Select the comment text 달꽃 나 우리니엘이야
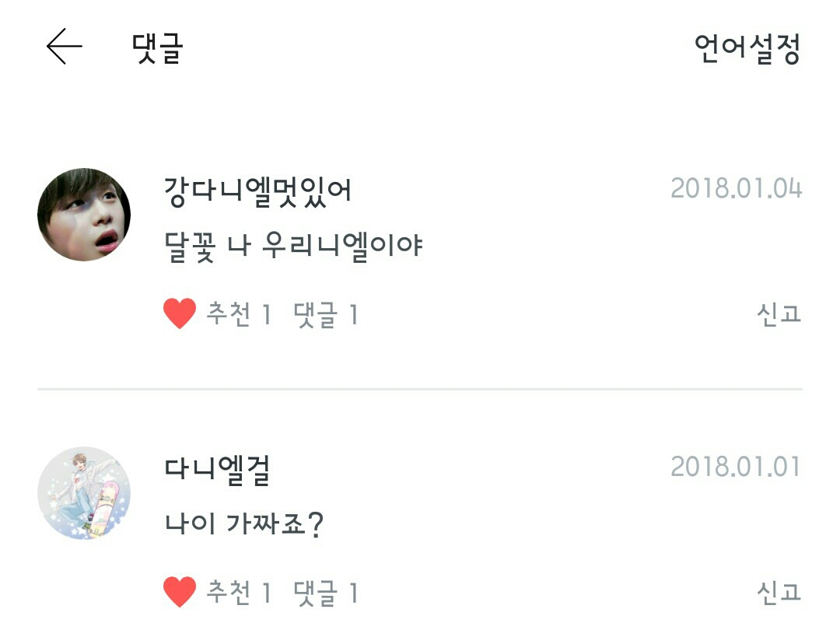This screenshot has width=840, height=630. [293, 247]
